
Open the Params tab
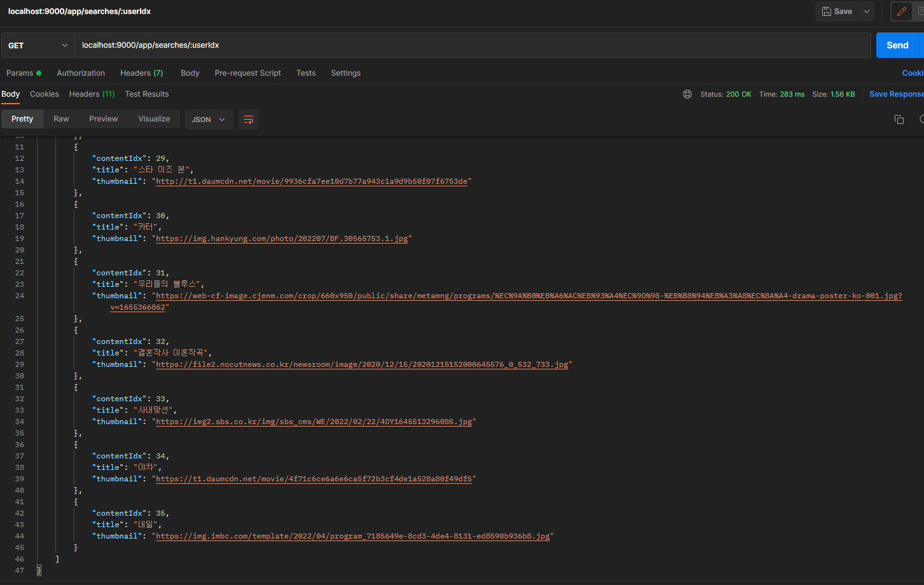[24, 73]
